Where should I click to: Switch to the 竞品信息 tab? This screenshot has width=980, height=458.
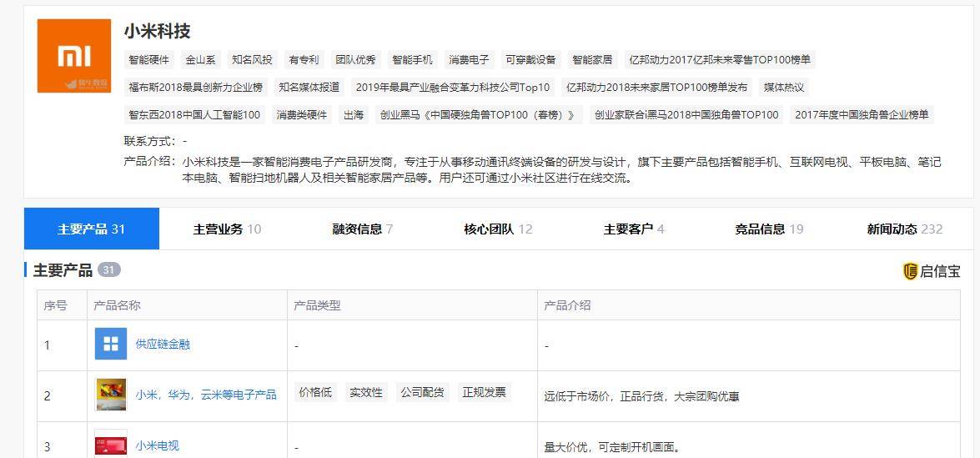point(769,229)
